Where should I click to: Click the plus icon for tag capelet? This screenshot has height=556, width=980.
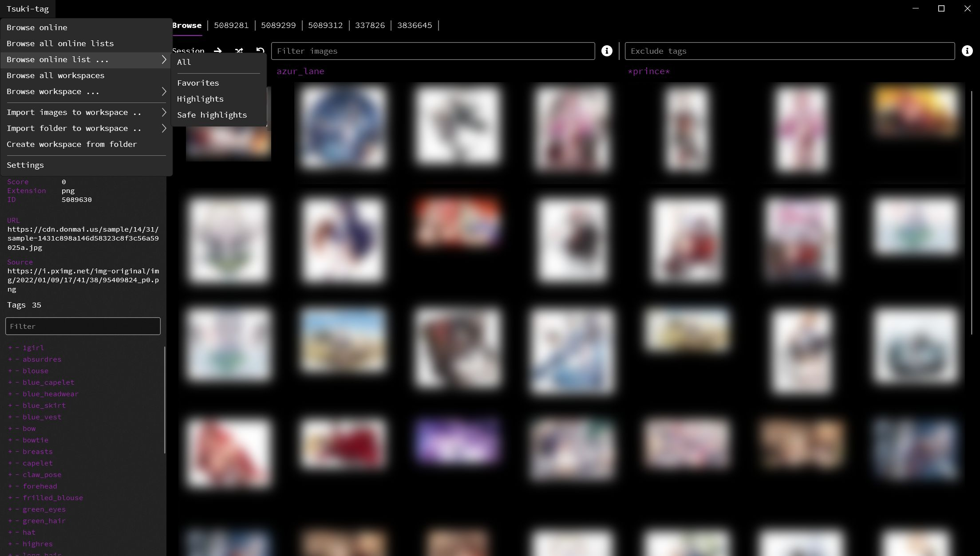10,463
